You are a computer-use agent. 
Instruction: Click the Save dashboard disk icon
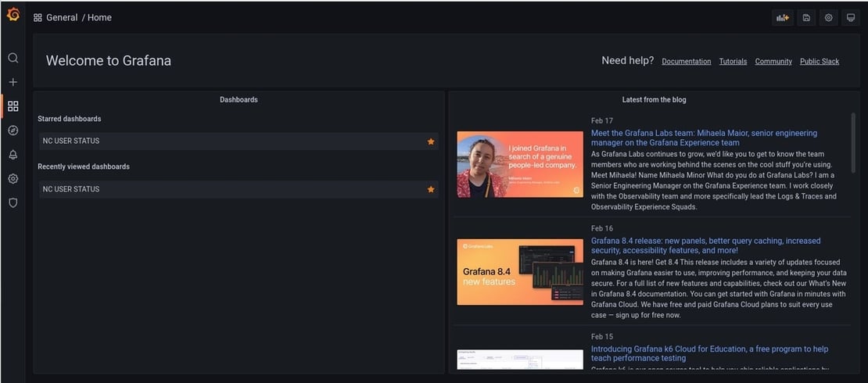(x=806, y=18)
